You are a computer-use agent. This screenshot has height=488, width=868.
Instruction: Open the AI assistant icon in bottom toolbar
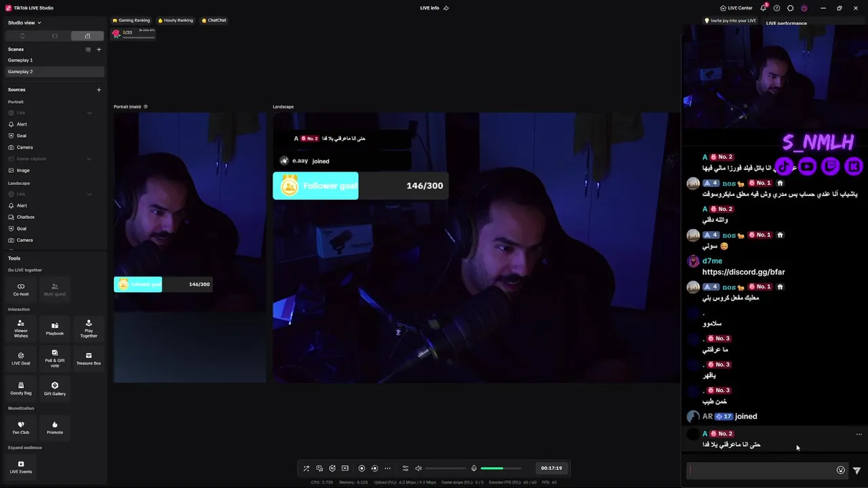(332, 468)
